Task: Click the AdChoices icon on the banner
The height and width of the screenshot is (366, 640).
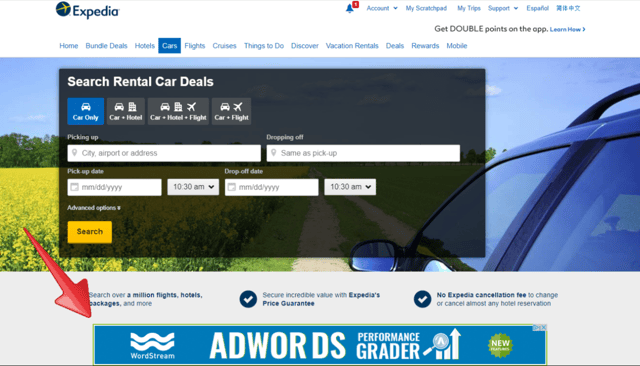Action: (536, 327)
